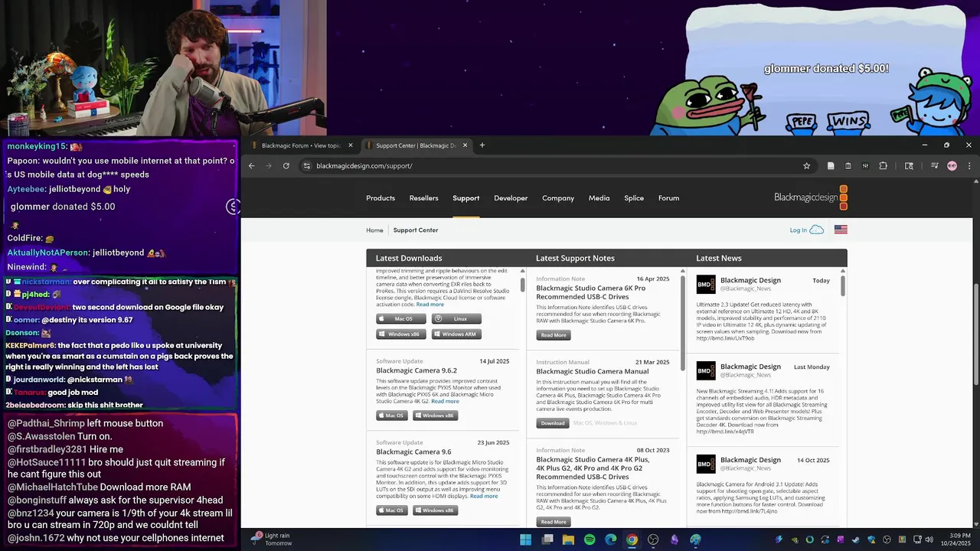Open File Explorer from the taskbar
This screenshot has height=551, width=980.
coord(568,540)
